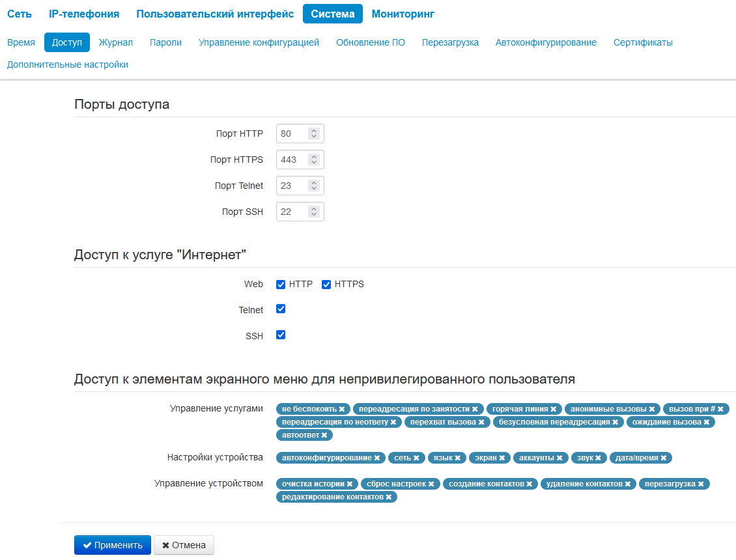The height and width of the screenshot is (560, 736).
Task: Open the IP-телефония main menu
Action: 84,14
